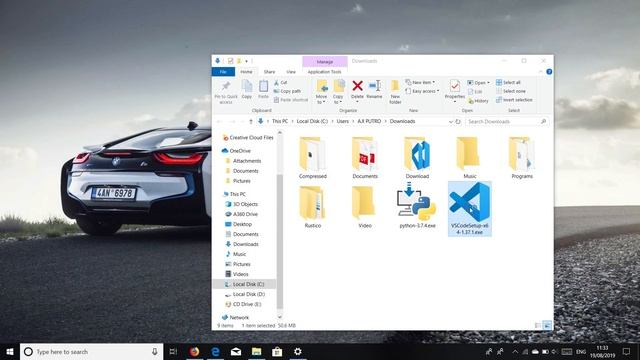Select Attachments under OneDrive
Image resolution: width=640 pixels, height=360 pixels.
(243, 161)
